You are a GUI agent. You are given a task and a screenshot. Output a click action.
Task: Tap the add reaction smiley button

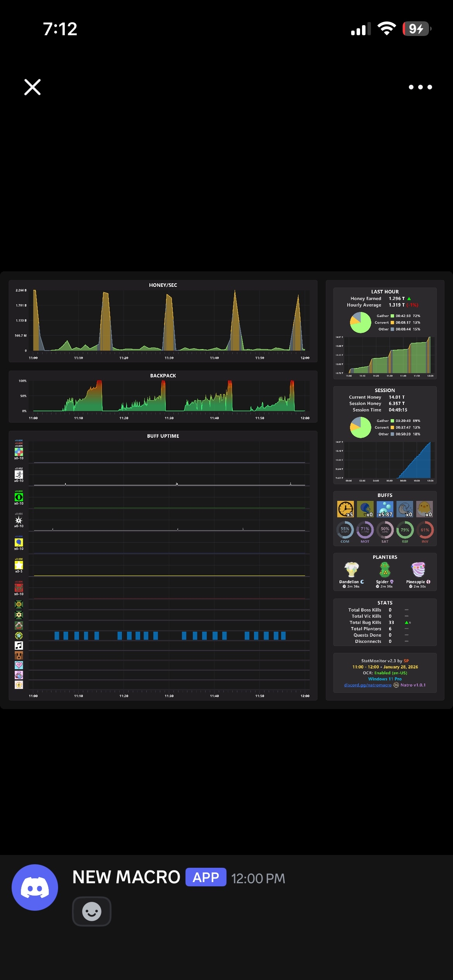[x=92, y=911]
